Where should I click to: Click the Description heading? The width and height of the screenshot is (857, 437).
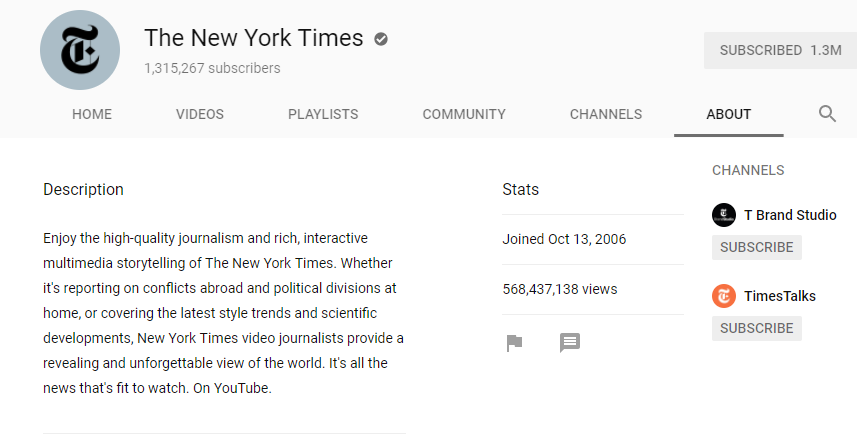coord(83,190)
